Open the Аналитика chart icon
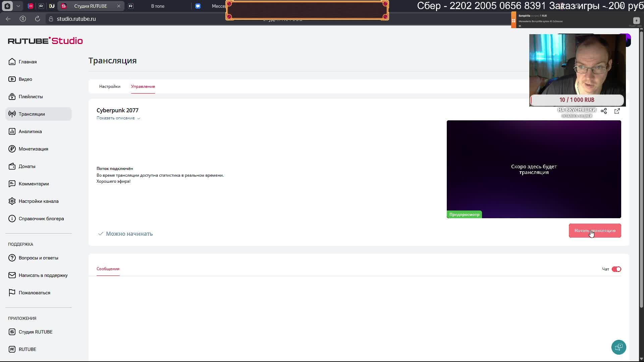 coord(12,131)
